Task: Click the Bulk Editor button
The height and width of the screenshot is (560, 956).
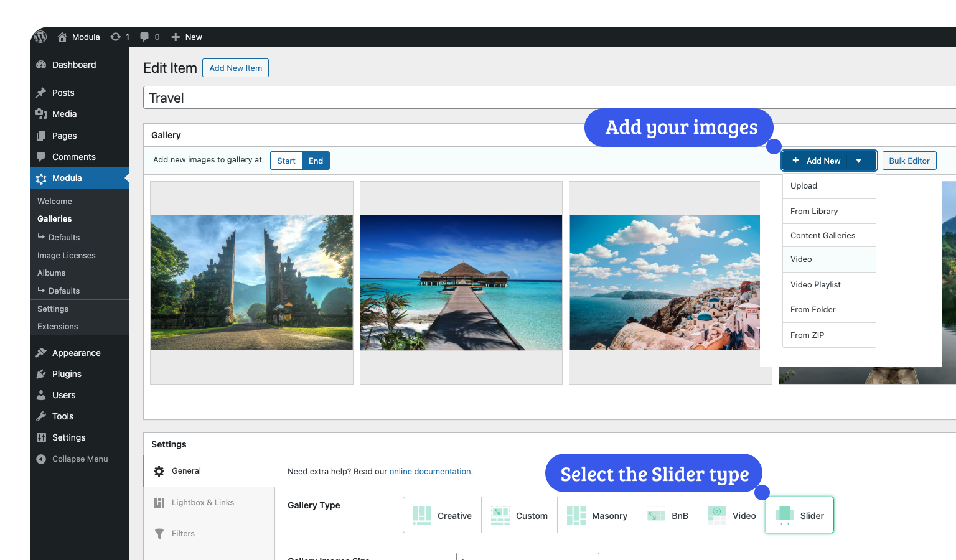Action: click(909, 161)
